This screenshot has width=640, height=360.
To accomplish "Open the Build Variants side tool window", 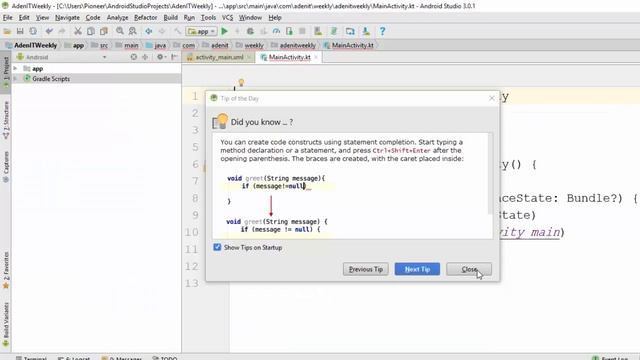I will [6, 324].
